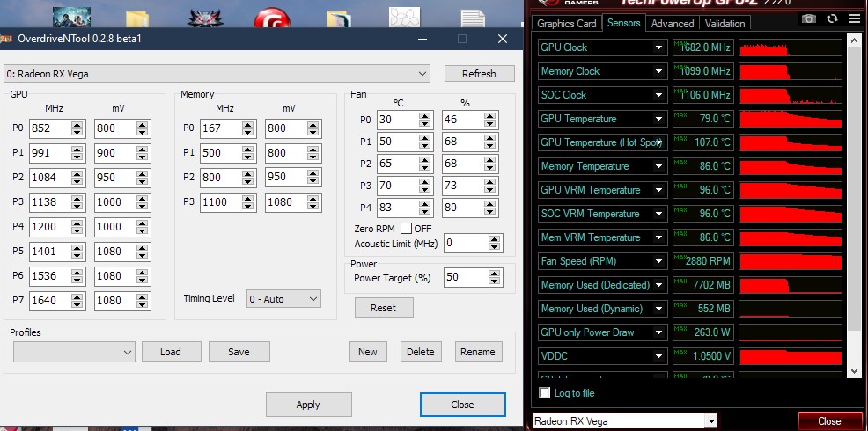Screen dimensions: 868x431
Task: Open the Timing Level dropdown
Action: coord(283,299)
